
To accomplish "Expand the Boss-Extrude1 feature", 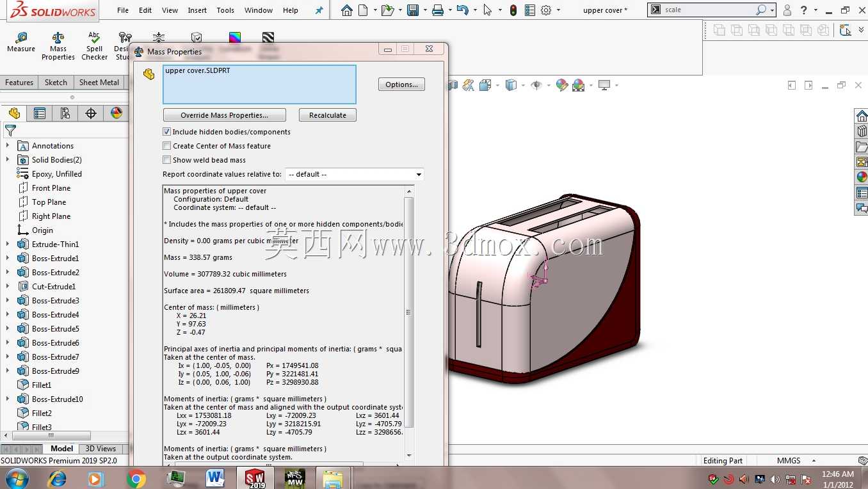I will point(8,259).
